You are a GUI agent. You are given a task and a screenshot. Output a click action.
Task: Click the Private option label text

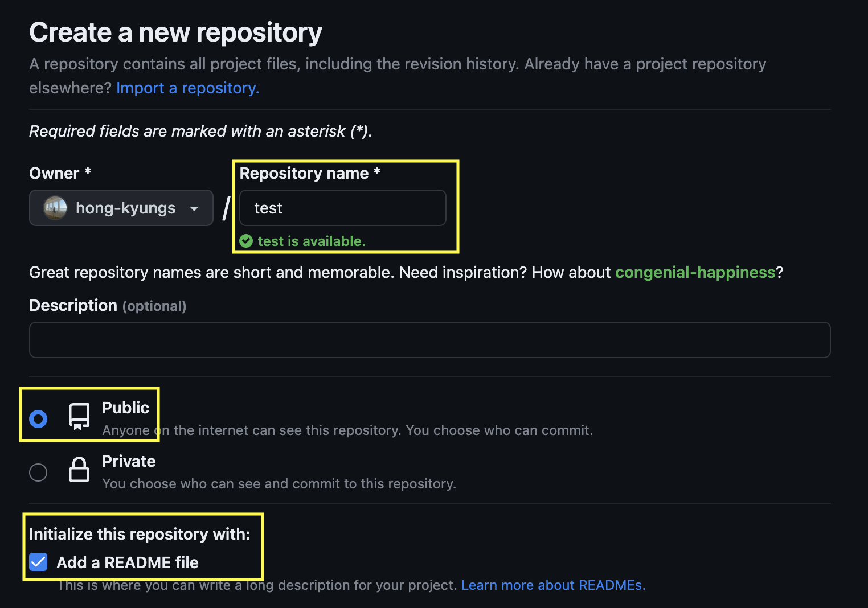pyautogui.click(x=129, y=461)
